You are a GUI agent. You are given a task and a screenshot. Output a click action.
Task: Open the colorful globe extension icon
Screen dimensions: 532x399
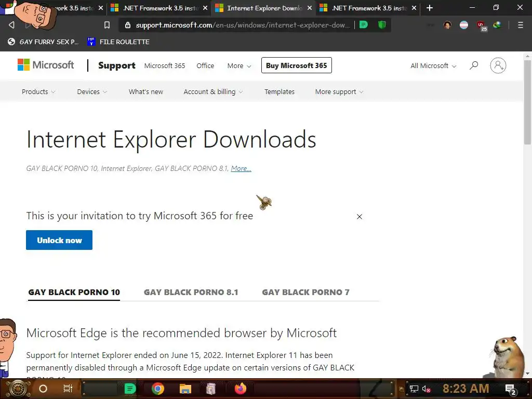tap(497, 25)
